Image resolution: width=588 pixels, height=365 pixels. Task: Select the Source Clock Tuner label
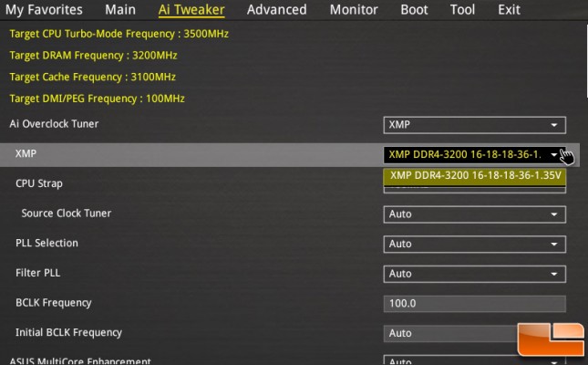point(67,214)
